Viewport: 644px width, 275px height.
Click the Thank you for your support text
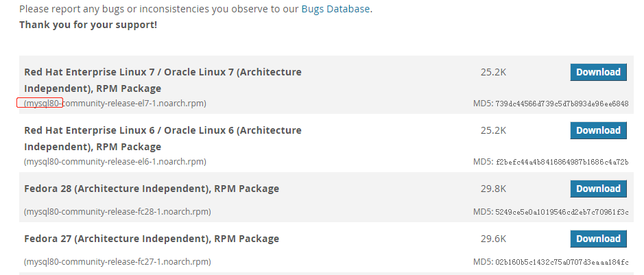click(88, 25)
